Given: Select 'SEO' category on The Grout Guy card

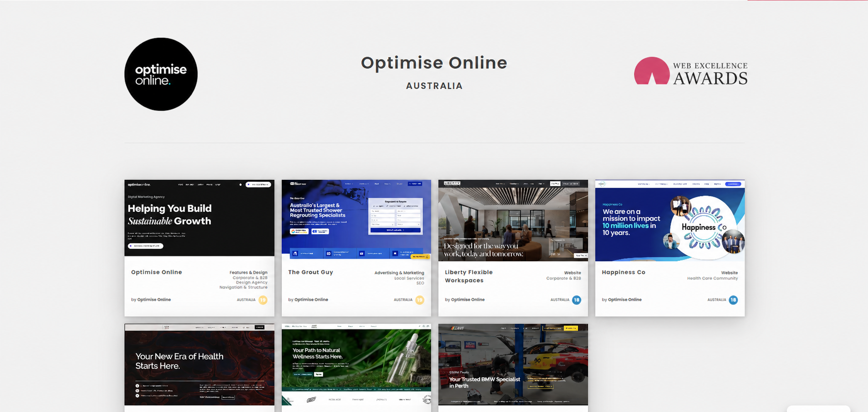Looking at the screenshot, I should pos(420,283).
